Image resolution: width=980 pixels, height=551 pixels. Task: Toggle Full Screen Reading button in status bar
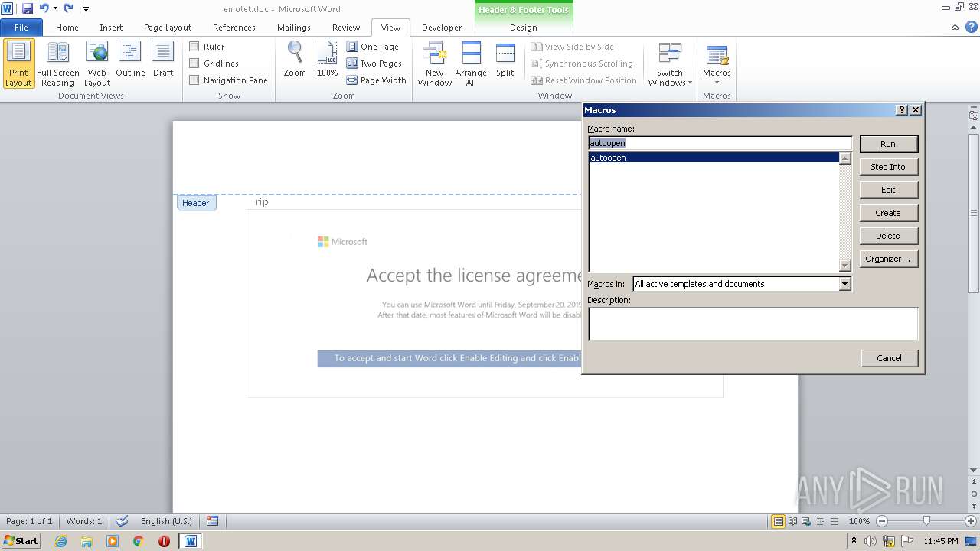pyautogui.click(x=792, y=521)
